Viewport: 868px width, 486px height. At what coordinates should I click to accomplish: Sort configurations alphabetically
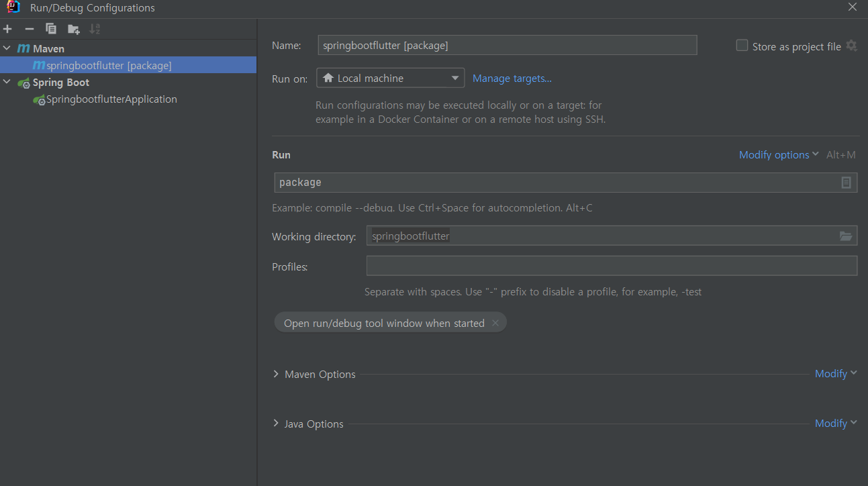click(95, 29)
